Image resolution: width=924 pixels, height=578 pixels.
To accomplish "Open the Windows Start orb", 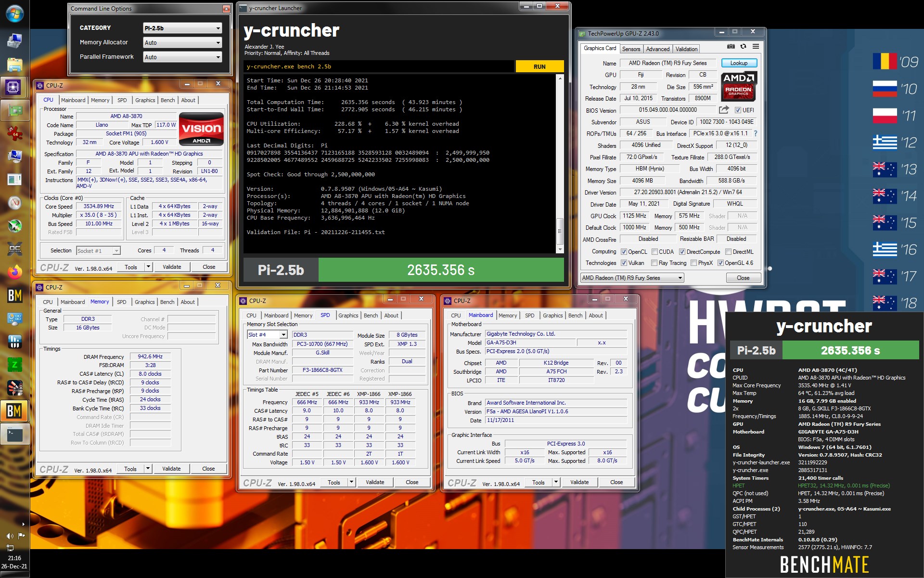I will pos(14,13).
